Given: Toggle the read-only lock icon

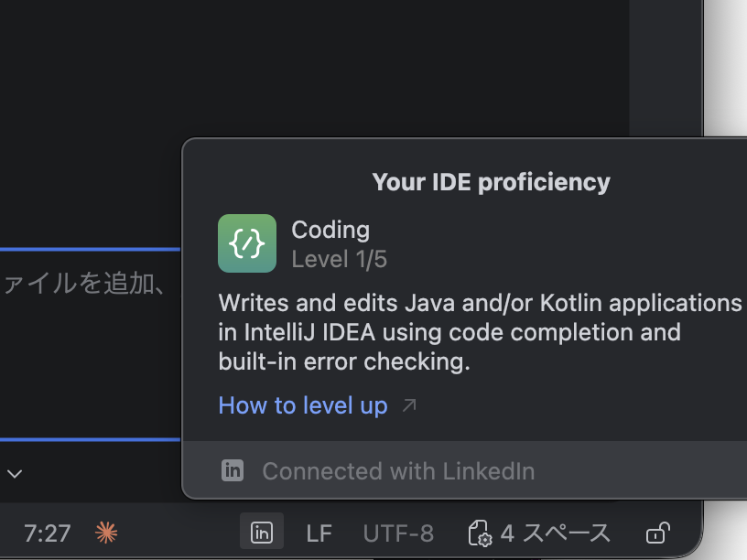Looking at the screenshot, I should tap(658, 533).
